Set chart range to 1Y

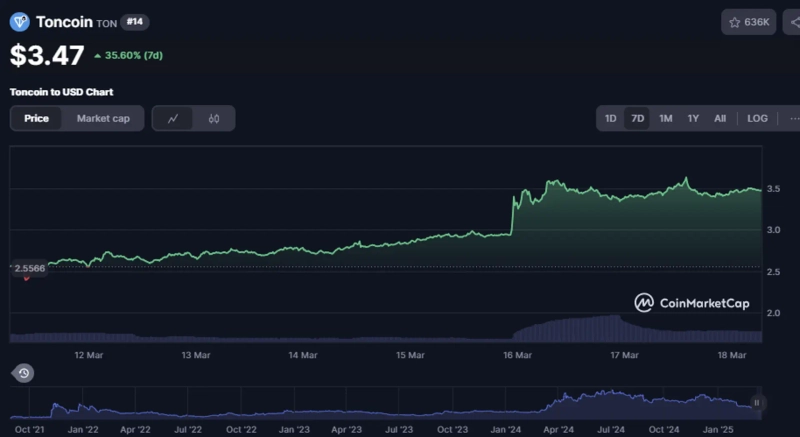693,118
